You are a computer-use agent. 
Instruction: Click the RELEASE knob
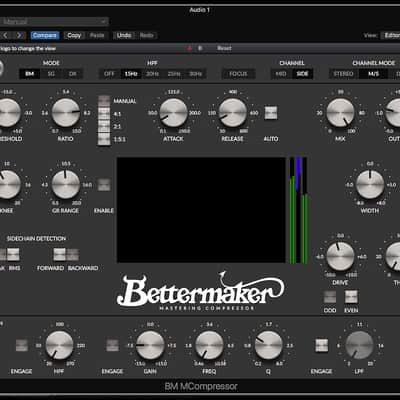pyautogui.click(x=233, y=113)
